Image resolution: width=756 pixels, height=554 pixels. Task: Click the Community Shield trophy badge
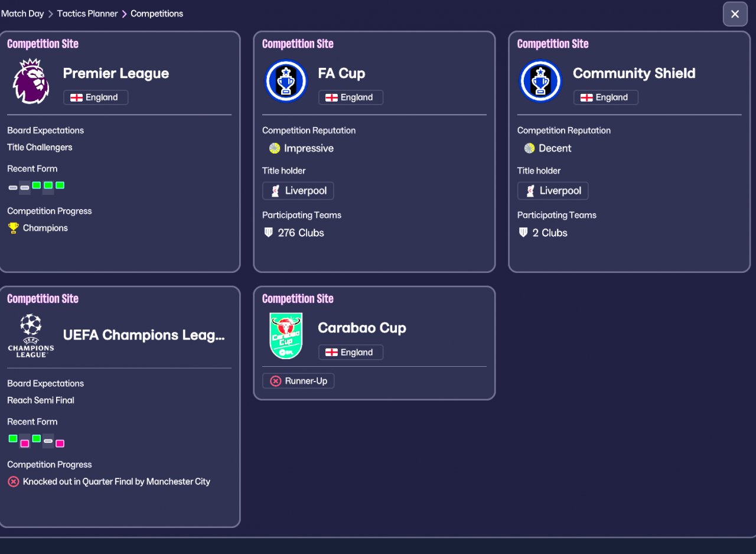point(540,82)
